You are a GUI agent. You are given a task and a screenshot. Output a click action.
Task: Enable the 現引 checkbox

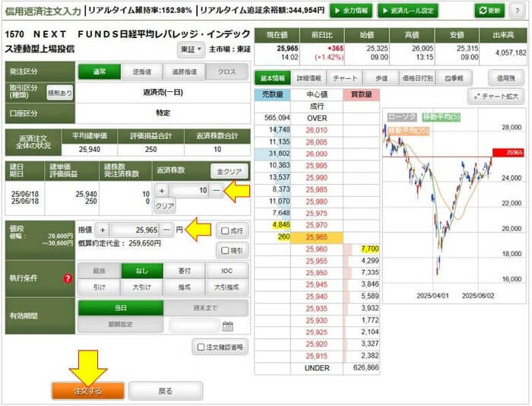[232, 251]
